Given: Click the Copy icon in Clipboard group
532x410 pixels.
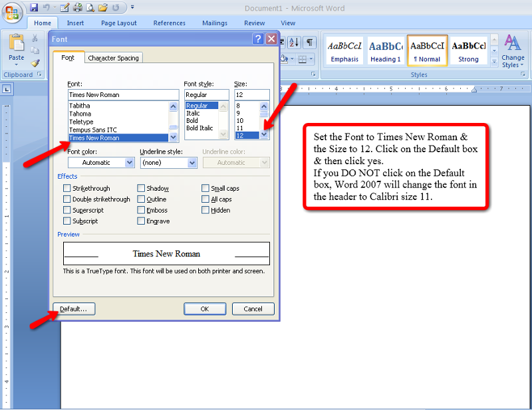Looking at the screenshot, I should point(35,51).
